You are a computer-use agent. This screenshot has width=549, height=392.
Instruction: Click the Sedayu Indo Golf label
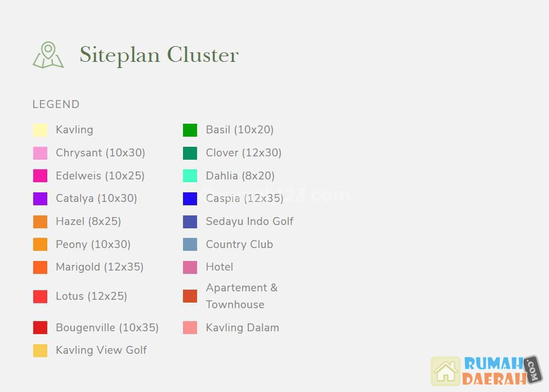pos(249,222)
